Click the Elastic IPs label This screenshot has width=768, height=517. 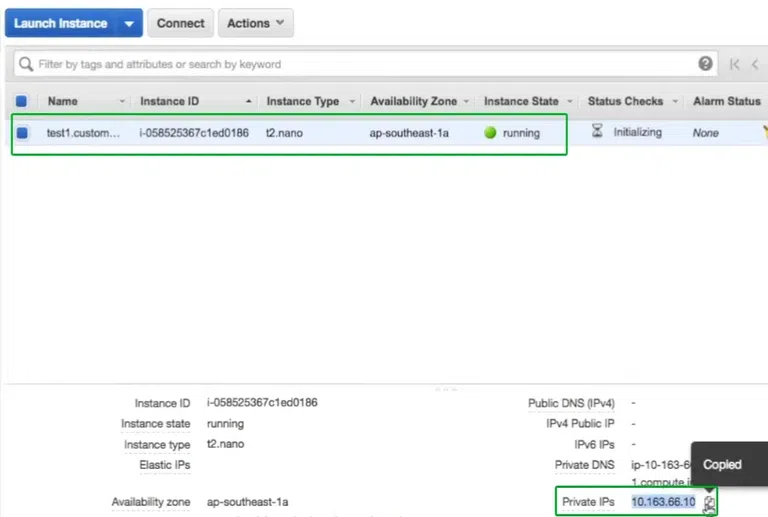tap(165, 465)
